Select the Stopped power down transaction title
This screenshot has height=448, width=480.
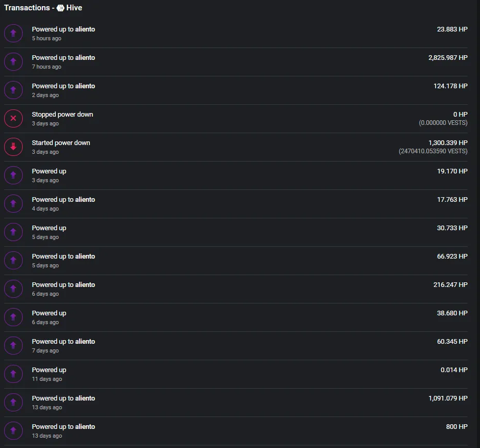[x=63, y=115]
